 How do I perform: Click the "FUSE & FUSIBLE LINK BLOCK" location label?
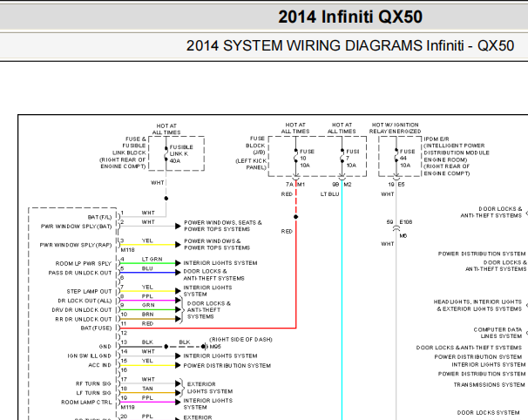pos(129,146)
